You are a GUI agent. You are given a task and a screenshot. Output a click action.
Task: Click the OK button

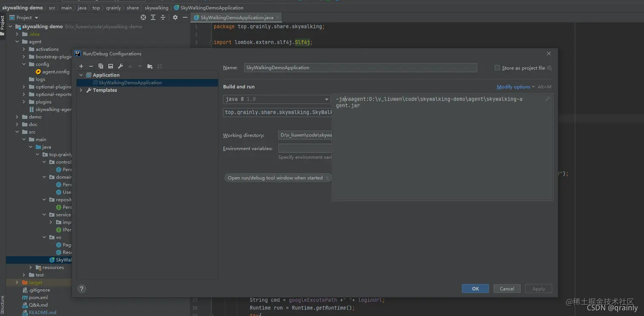[x=475, y=289]
